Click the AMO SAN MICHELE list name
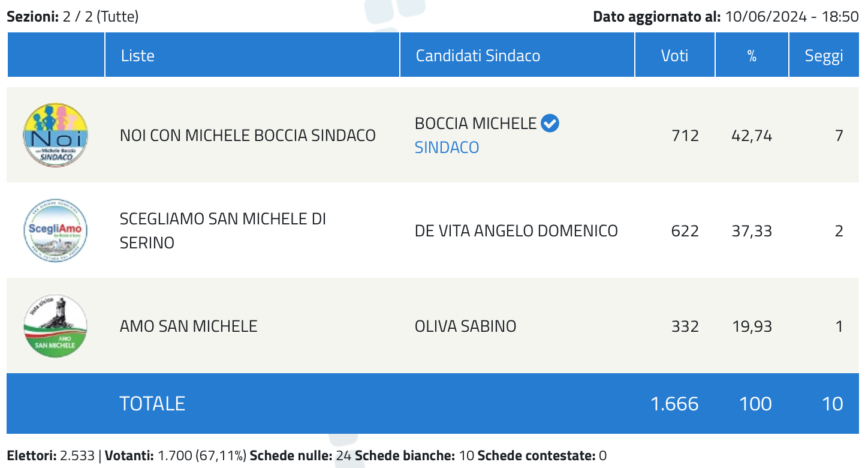The width and height of the screenshot is (868, 468). (x=188, y=326)
